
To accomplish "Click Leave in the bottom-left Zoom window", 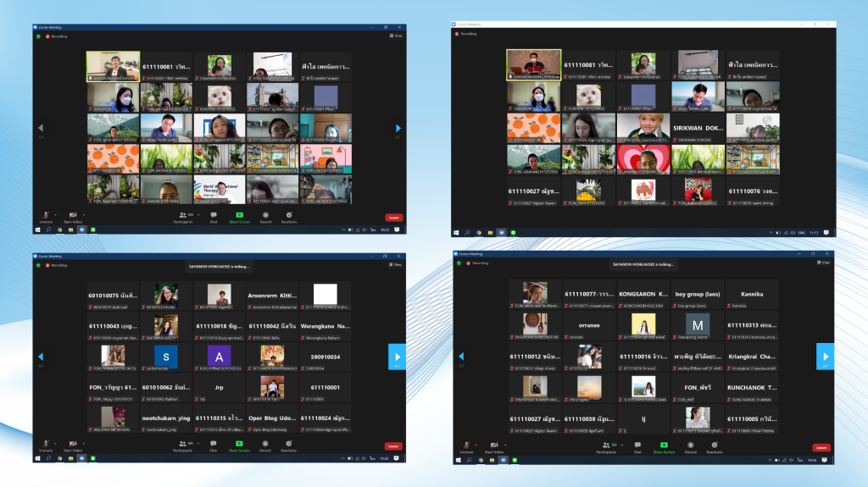I will 393,446.
